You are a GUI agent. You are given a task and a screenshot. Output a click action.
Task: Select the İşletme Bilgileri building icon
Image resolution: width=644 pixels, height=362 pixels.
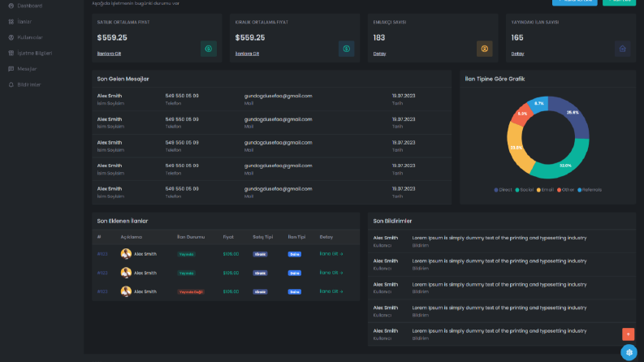(11, 53)
